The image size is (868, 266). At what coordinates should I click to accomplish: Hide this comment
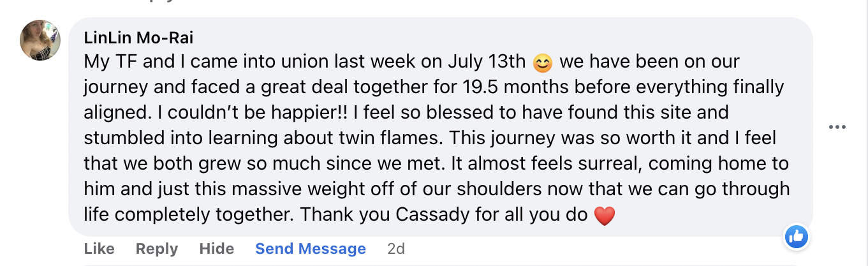coord(217,248)
